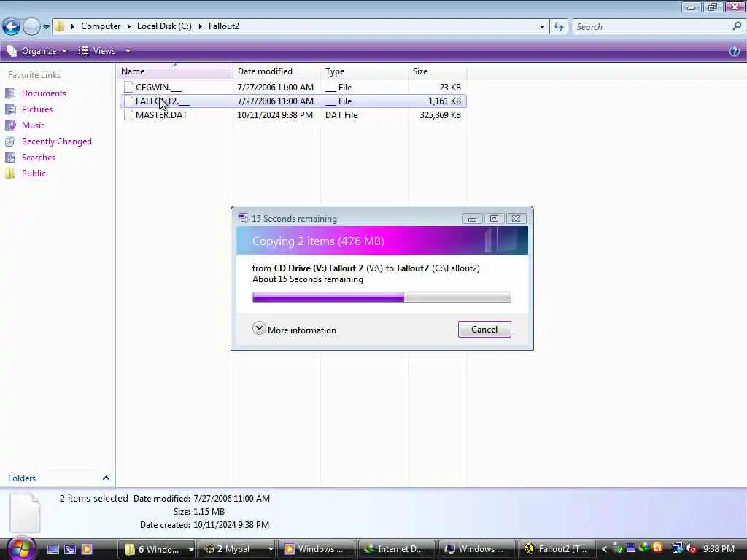This screenshot has width=747, height=560.
Task: Click the Recently Changed icon
Action: 10,141
